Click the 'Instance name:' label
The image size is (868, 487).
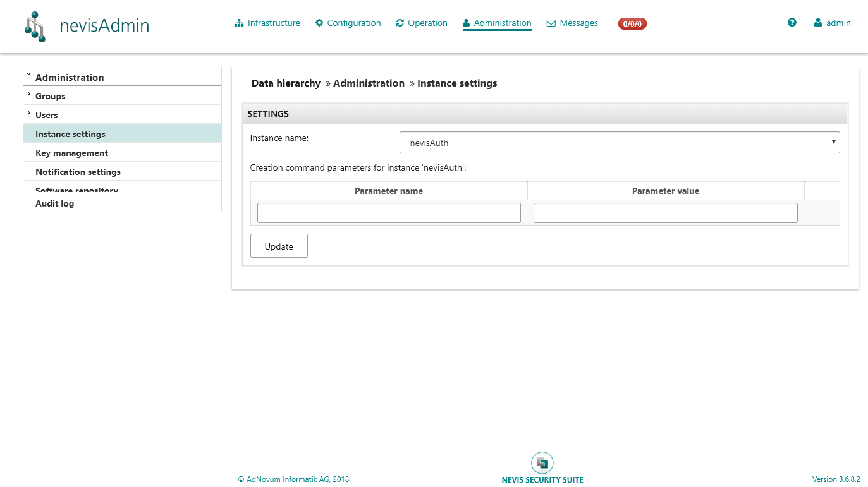[x=279, y=138]
